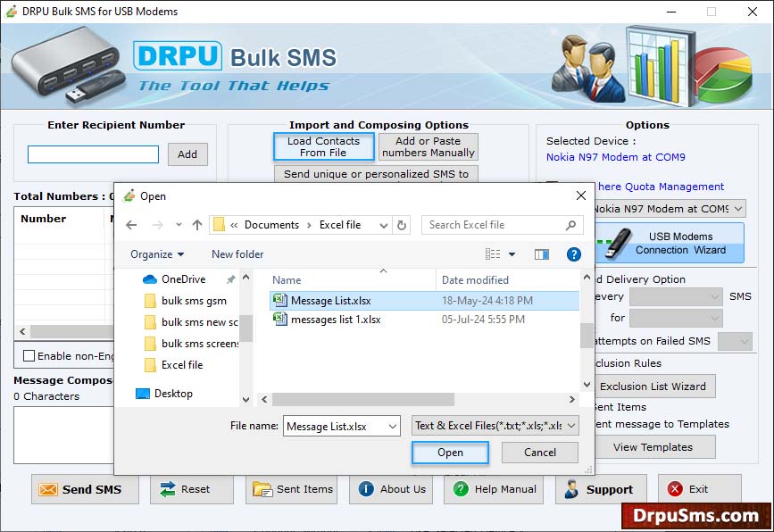Click Excel icon of Message List.xlsx
Image resolution: width=774 pixels, height=532 pixels.
(x=280, y=300)
